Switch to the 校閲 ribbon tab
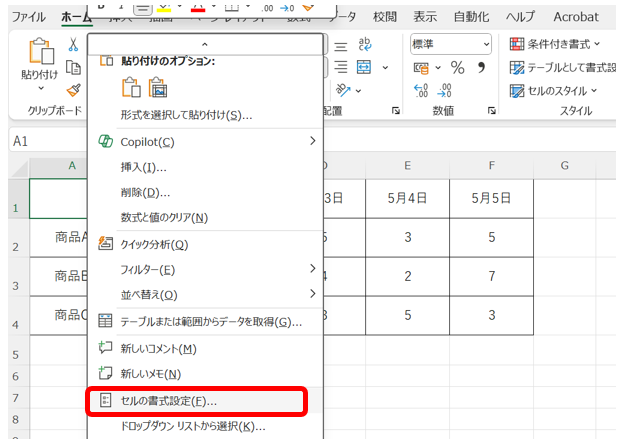621x448 pixels. pyautogui.click(x=385, y=17)
